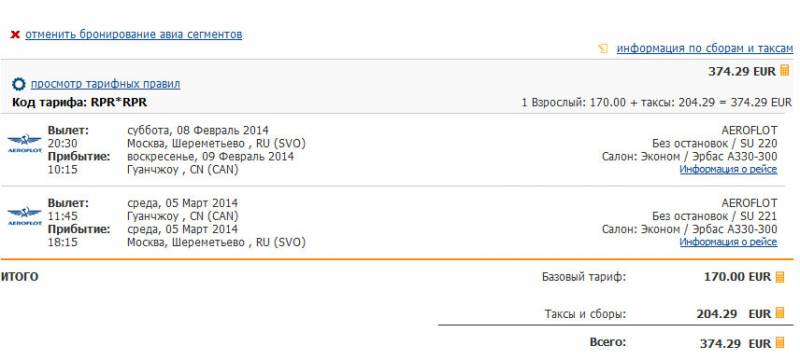Open flight information link for SU 221
Screen dimensions: 800x360
(729, 242)
